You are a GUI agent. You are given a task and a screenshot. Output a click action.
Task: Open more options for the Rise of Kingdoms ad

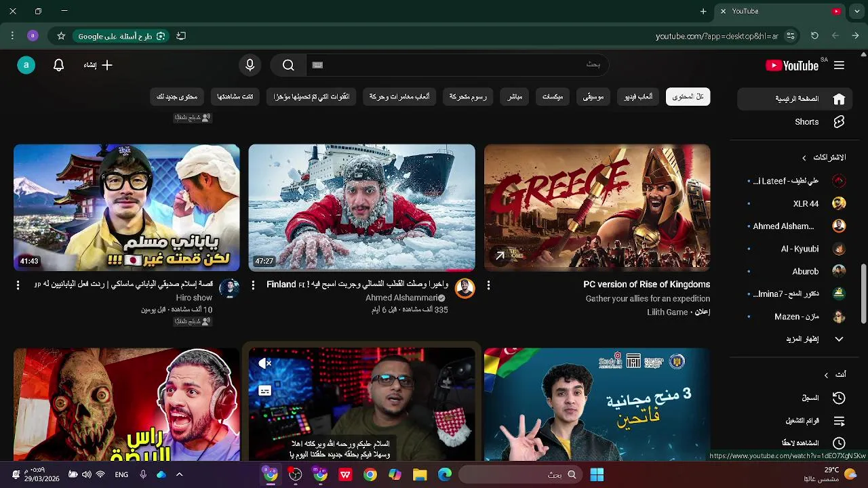coord(488,285)
